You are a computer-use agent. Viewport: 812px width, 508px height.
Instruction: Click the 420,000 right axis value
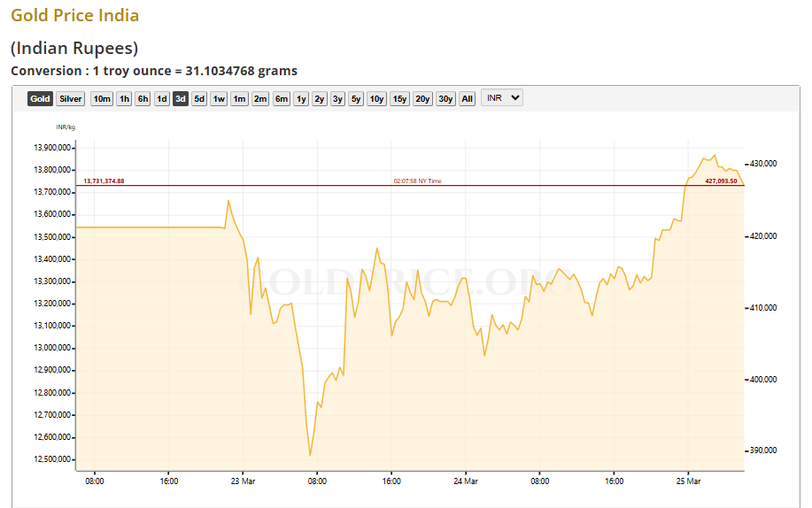pyautogui.click(x=763, y=235)
